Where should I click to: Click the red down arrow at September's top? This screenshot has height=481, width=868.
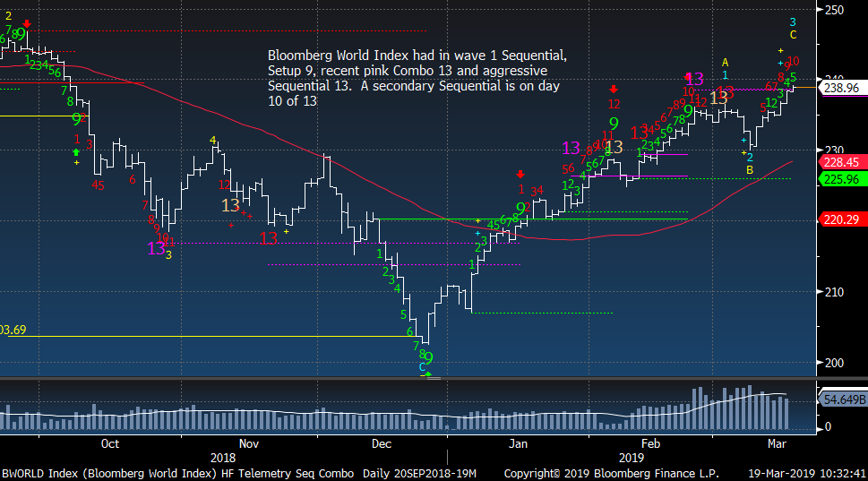[27, 24]
